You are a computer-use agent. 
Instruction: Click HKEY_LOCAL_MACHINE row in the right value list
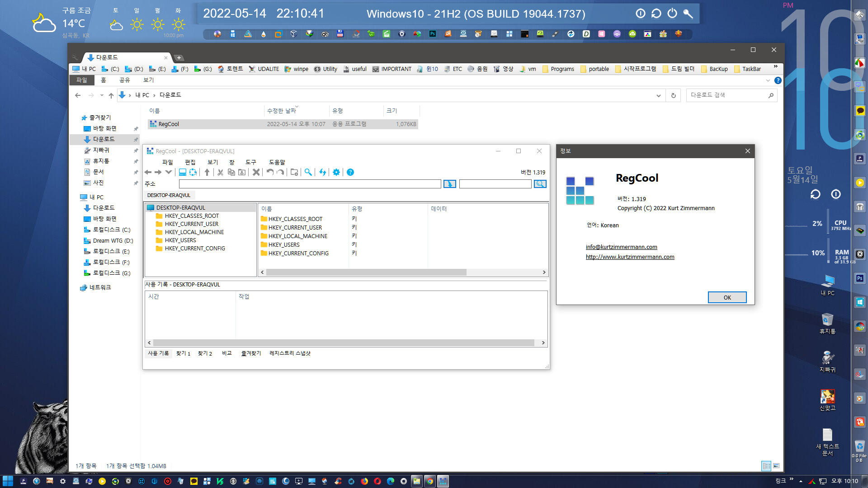[298, 236]
